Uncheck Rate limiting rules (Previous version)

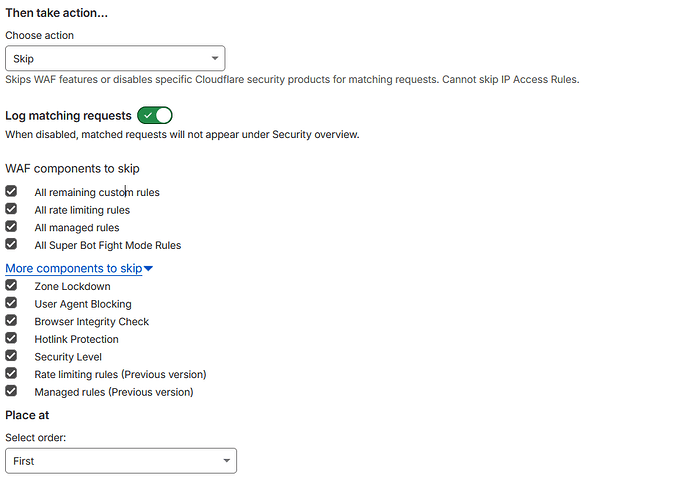tap(11, 373)
